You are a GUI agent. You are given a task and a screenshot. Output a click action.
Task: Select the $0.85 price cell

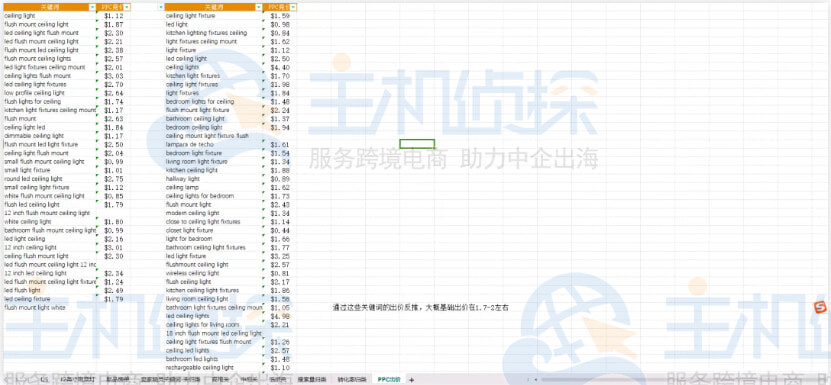click(x=114, y=196)
